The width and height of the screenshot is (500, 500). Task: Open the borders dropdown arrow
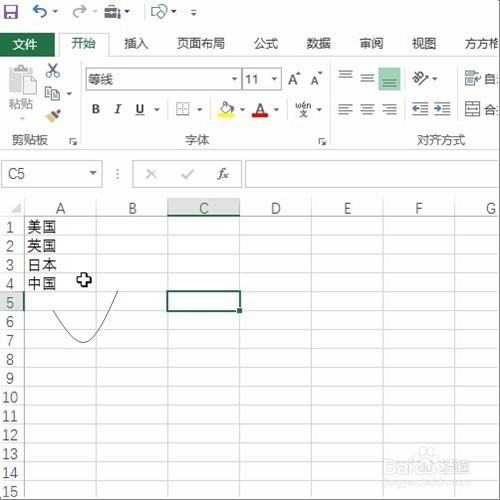click(x=199, y=109)
